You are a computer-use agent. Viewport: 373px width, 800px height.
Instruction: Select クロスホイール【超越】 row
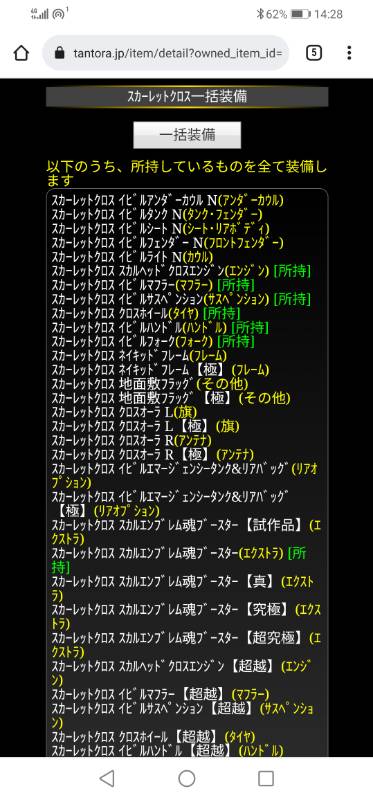pos(153,736)
